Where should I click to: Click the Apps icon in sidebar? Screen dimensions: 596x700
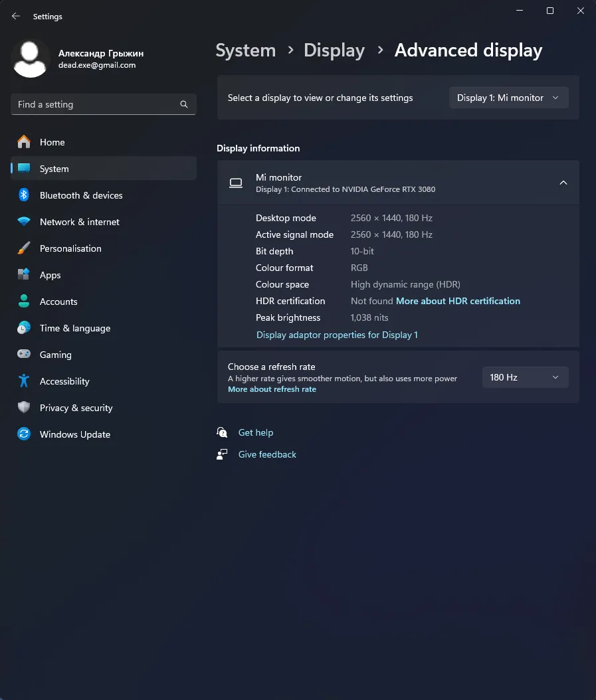(x=24, y=275)
